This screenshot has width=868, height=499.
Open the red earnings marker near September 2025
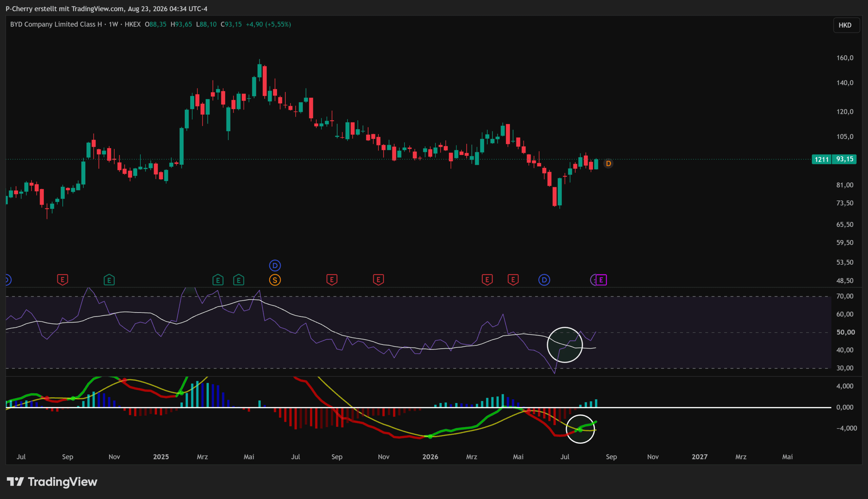[332, 280]
